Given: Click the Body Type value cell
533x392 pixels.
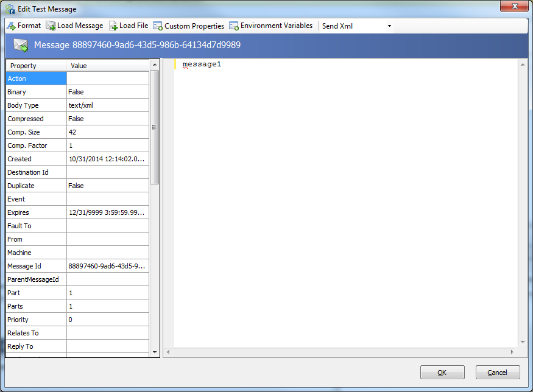Looking at the screenshot, I should pyautogui.click(x=107, y=105).
